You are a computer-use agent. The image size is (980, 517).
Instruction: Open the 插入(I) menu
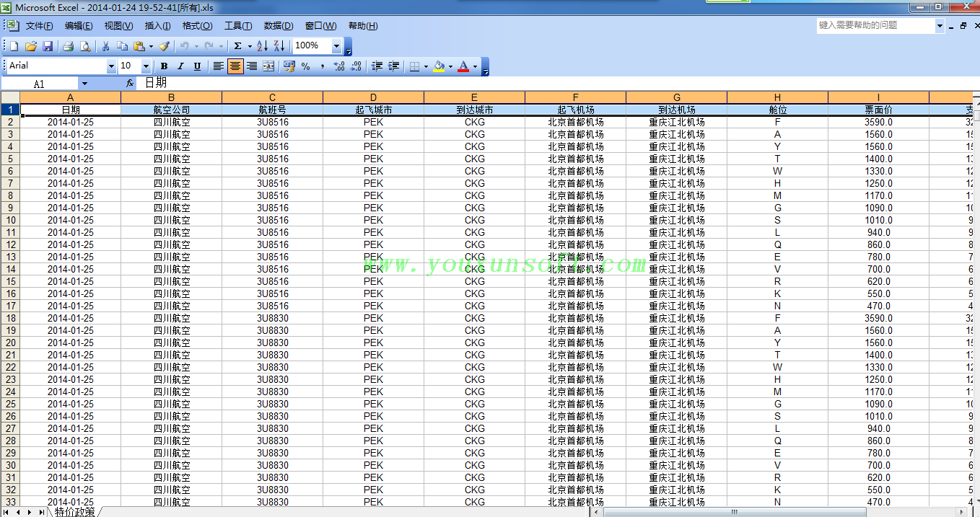(157, 26)
